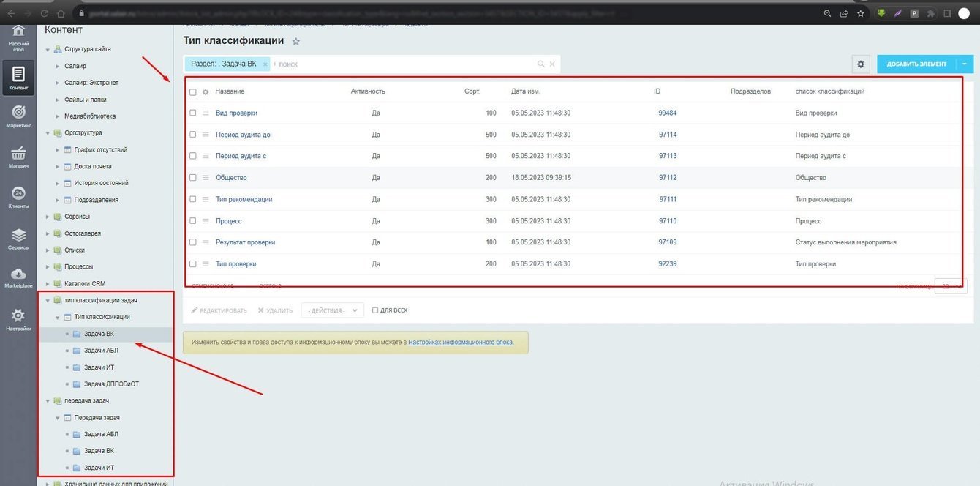The image size is (980, 486).
Task: Remove the Раздел: Задача ВК filter chip
Action: 265,64
